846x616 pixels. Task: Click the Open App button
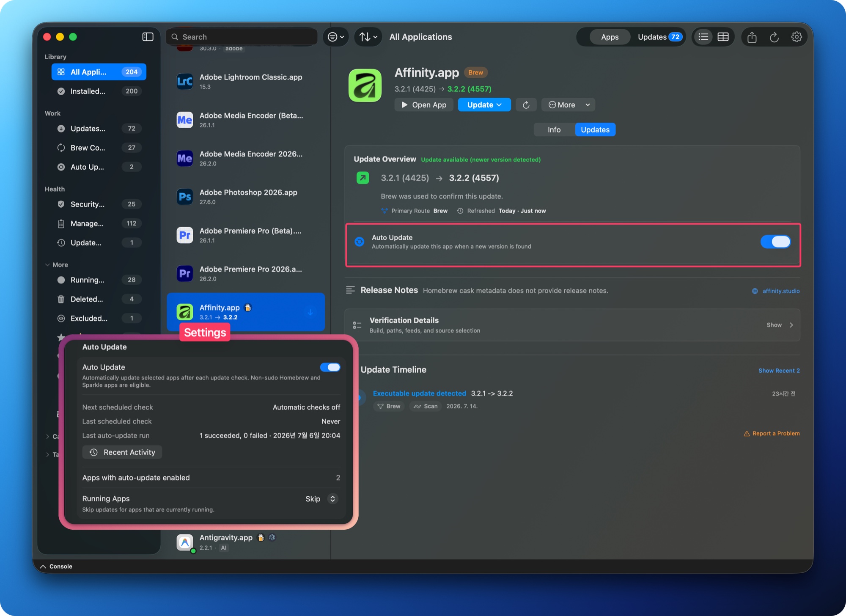point(424,105)
